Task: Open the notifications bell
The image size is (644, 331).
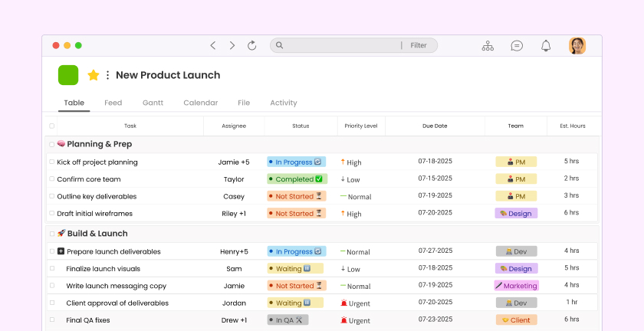Action: coord(546,46)
